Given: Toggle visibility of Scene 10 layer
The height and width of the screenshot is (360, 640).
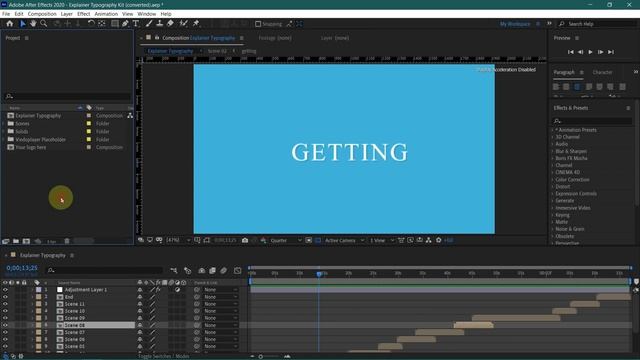Looking at the screenshot, I should [x=5, y=311].
